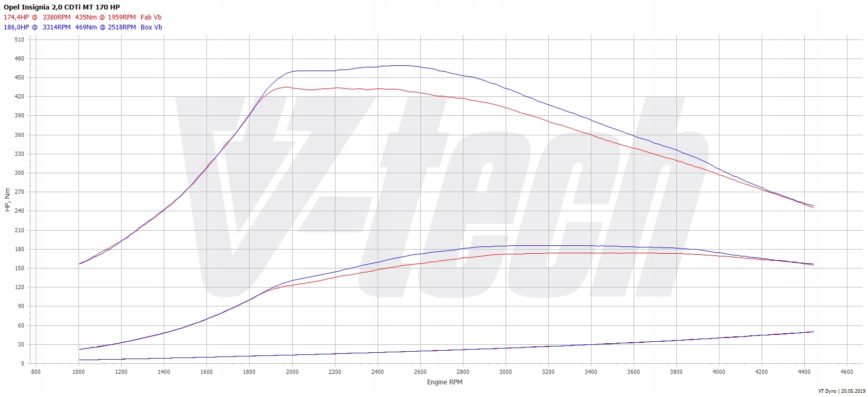Click the x-axis tick label "2600"
868x397 pixels.
coord(420,372)
